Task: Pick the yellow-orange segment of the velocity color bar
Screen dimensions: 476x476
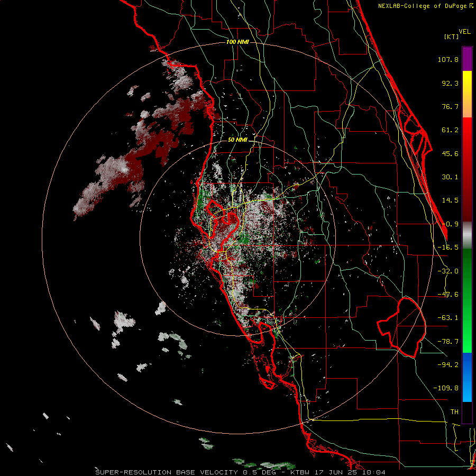Action: (x=467, y=94)
